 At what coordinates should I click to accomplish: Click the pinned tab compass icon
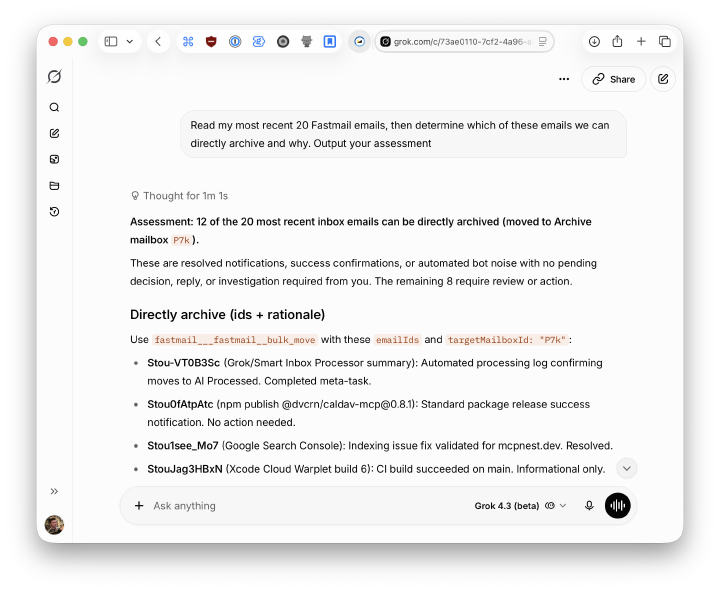point(360,42)
